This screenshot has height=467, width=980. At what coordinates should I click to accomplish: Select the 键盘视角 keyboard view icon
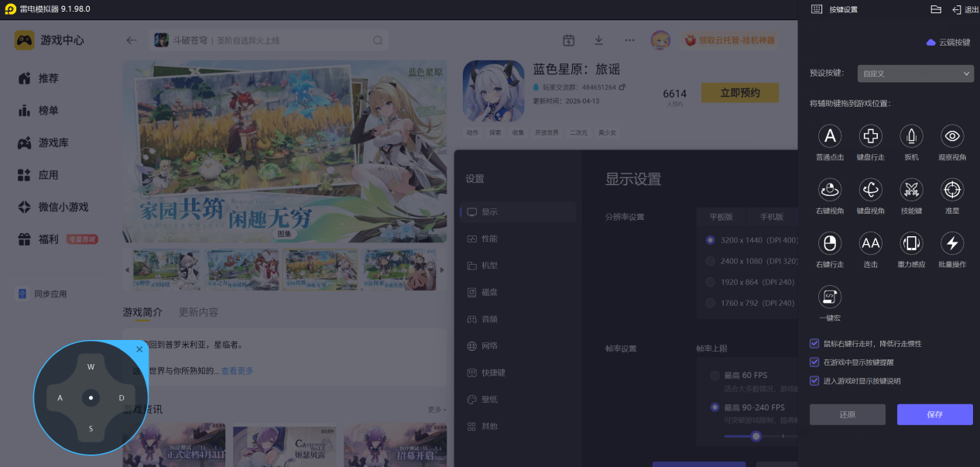pyautogui.click(x=871, y=189)
